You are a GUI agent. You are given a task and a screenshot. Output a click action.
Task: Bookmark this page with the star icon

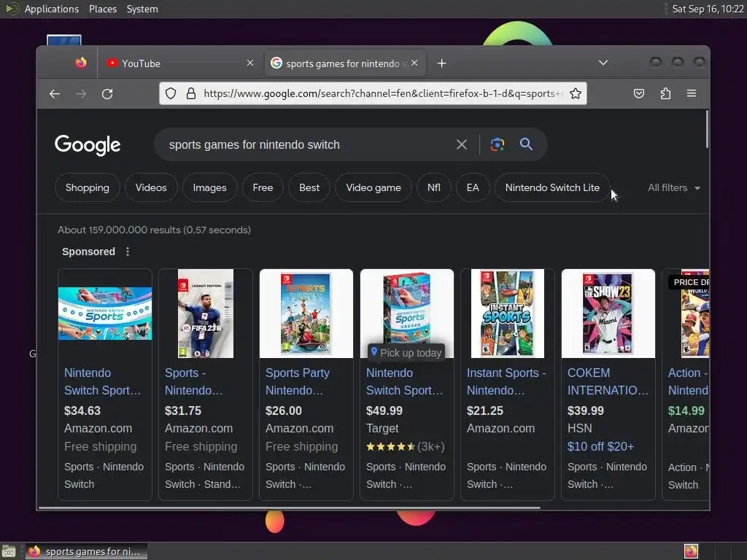pyautogui.click(x=576, y=94)
